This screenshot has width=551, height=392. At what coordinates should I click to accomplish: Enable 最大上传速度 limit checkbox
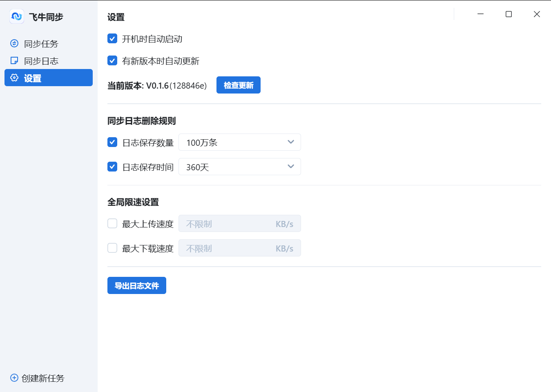click(112, 223)
